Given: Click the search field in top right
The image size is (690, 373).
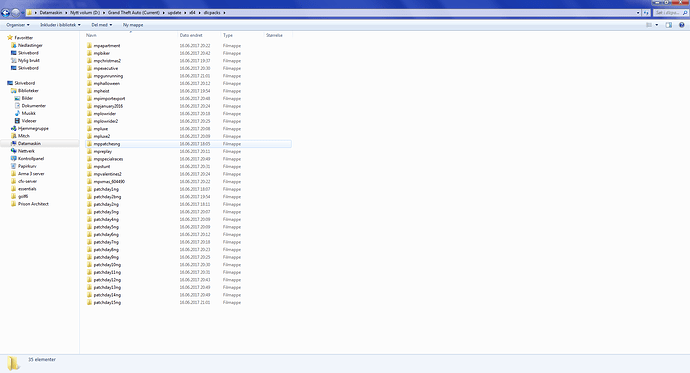Looking at the screenshot, I should (x=670, y=13).
